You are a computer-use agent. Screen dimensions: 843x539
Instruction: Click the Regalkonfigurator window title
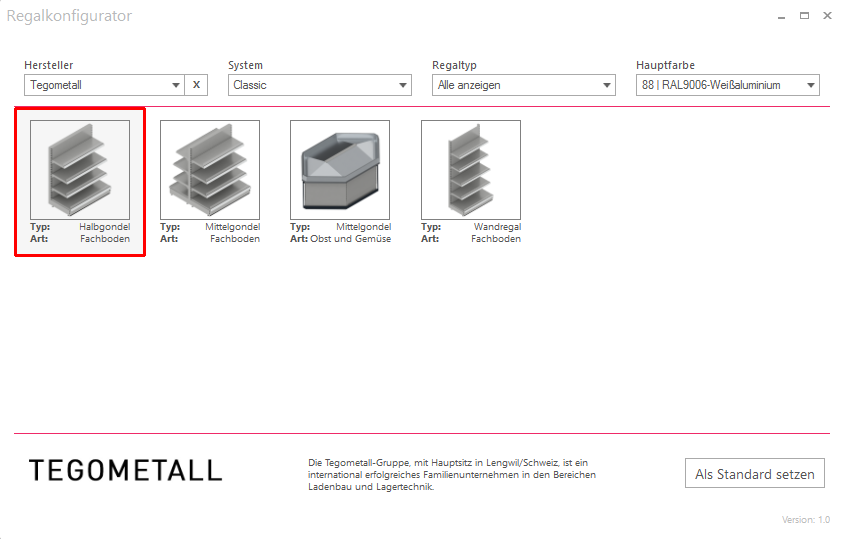pos(69,16)
